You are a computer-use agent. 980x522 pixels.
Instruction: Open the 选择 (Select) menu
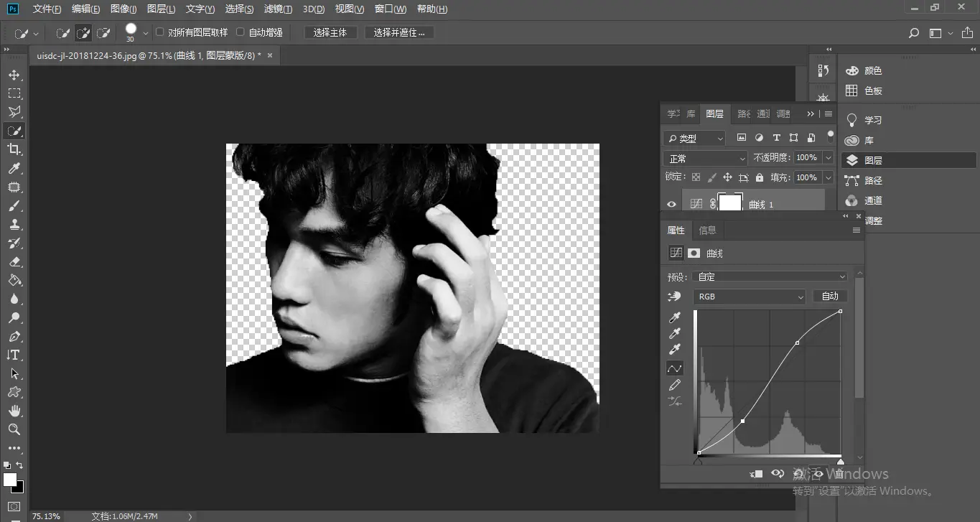click(x=239, y=9)
